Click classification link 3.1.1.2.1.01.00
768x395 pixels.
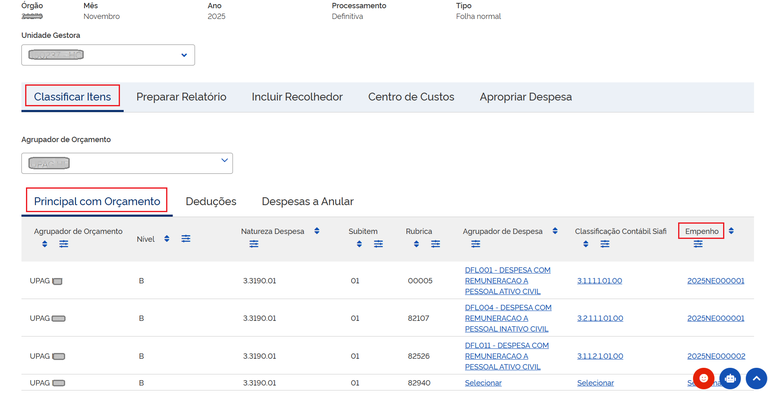600,356
